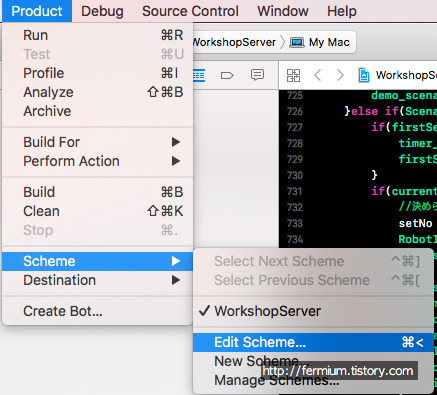Screen dimensions: 437x395
Task: Open the Source Control menu
Action: 190,11
